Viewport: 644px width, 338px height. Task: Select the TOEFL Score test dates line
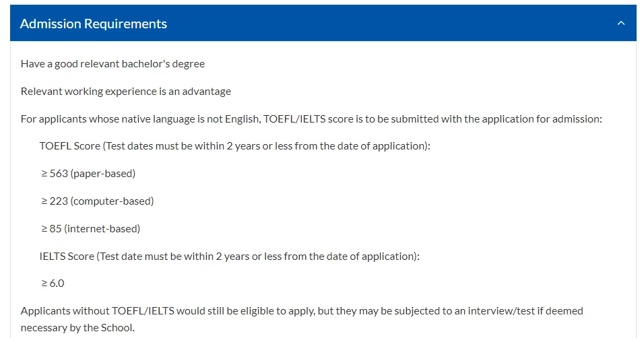coord(235,146)
